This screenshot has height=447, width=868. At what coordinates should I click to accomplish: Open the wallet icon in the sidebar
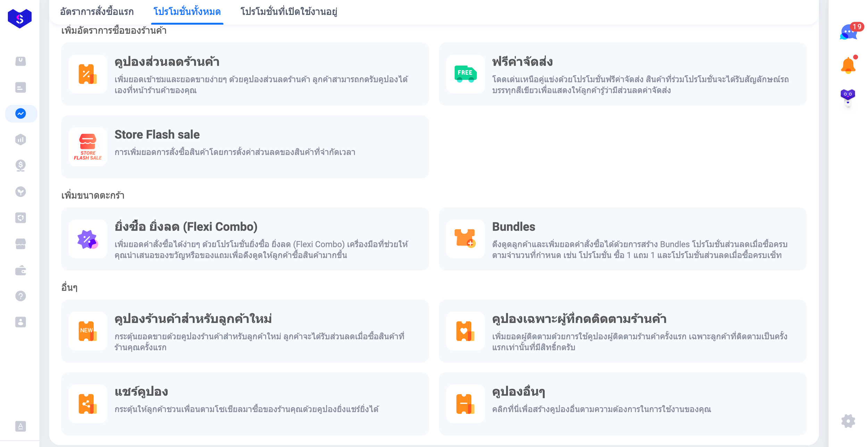tap(21, 270)
